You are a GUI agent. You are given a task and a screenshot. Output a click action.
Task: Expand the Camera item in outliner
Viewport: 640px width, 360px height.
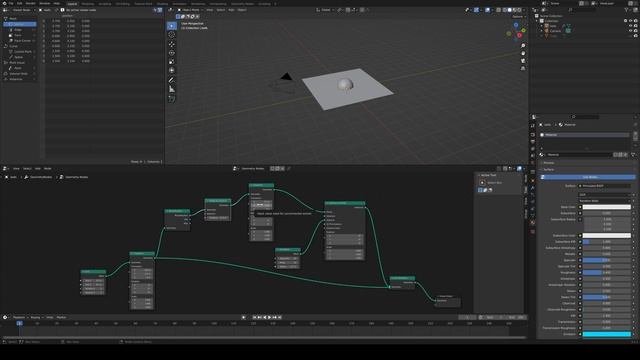coord(542,31)
